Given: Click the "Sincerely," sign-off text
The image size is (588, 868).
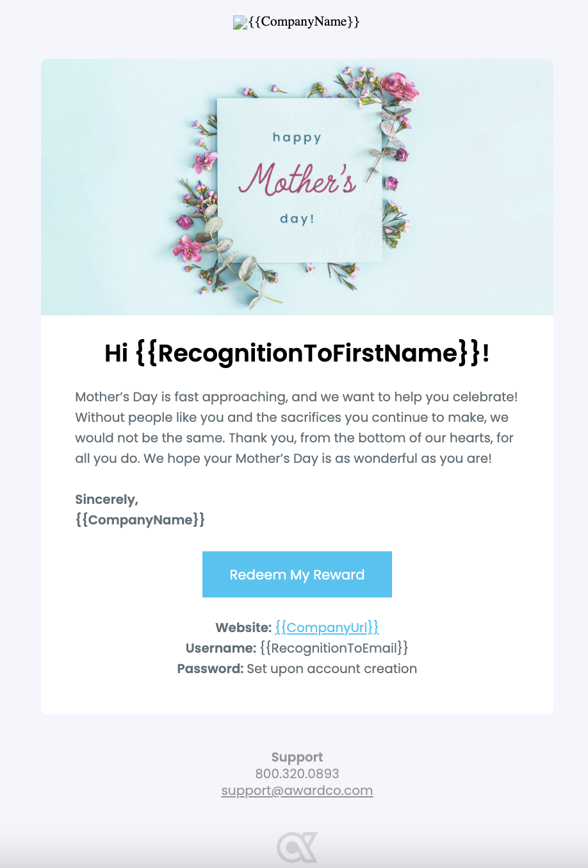Looking at the screenshot, I should point(106,499).
